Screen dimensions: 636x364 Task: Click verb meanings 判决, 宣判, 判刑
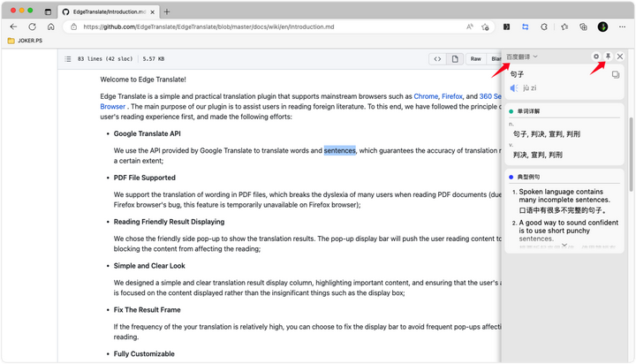pyautogui.click(x=537, y=155)
